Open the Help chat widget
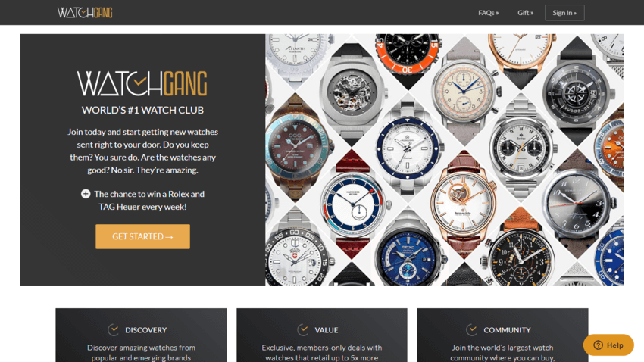This screenshot has height=362, width=644. 608,345
